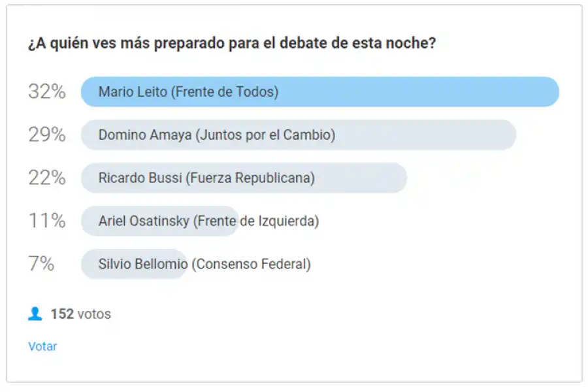The image size is (588, 392).
Task: Open the Votar link
Action: coord(42,346)
